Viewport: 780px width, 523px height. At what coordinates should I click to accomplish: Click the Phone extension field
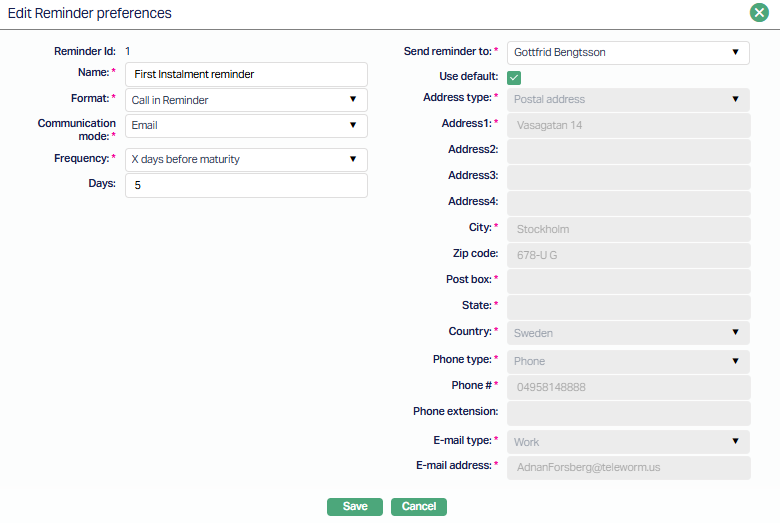pyautogui.click(x=628, y=413)
